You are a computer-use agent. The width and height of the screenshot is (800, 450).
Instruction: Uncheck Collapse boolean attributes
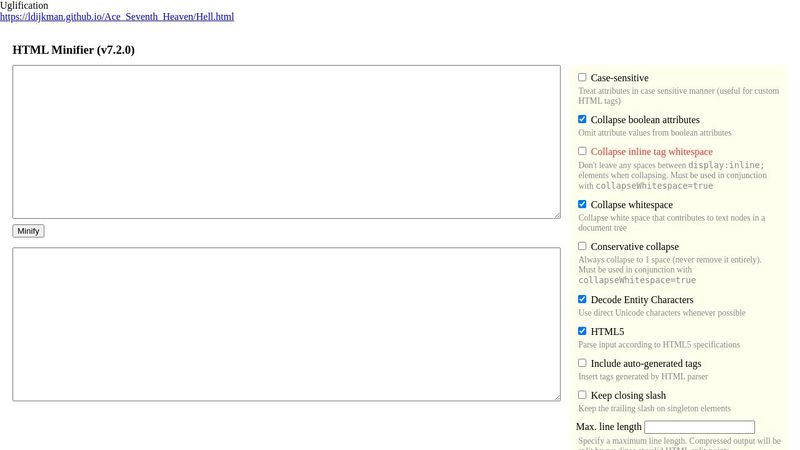coord(582,119)
